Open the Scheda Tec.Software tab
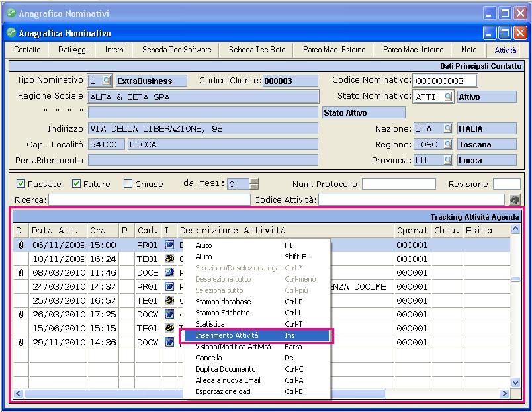532x412 pixels. [x=177, y=50]
